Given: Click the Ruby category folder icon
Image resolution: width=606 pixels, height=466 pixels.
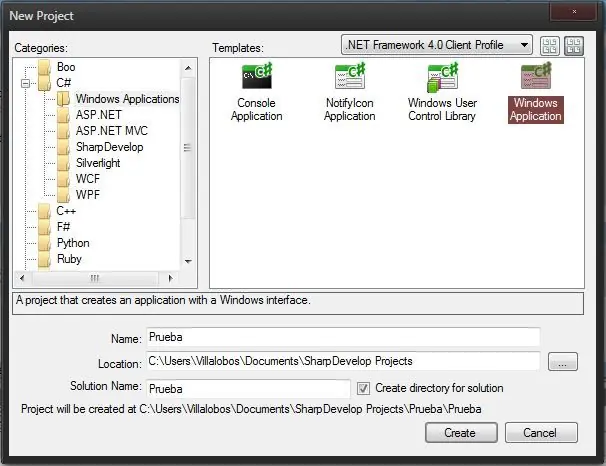Looking at the screenshot, I should 44,259.
